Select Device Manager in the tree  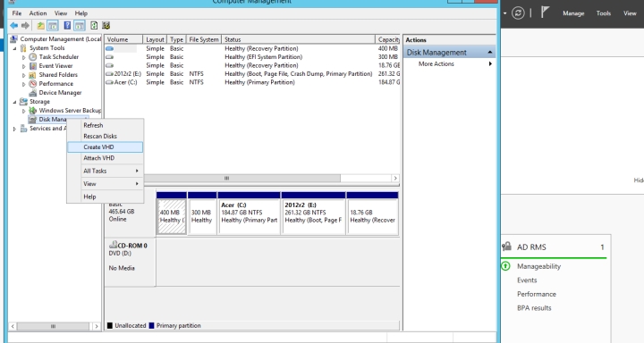pos(60,93)
